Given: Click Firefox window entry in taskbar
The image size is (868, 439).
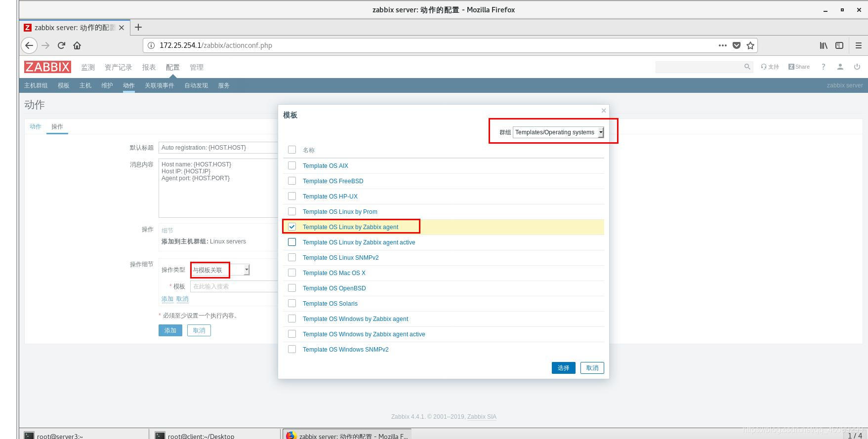Looking at the screenshot, I should click(347, 435).
